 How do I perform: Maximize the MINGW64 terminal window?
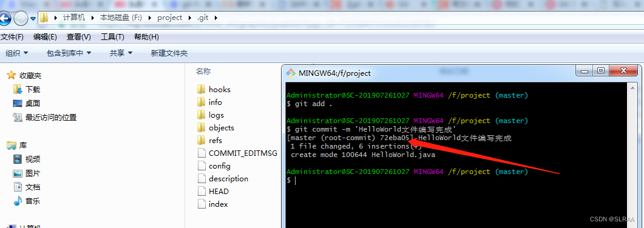pos(600,71)
